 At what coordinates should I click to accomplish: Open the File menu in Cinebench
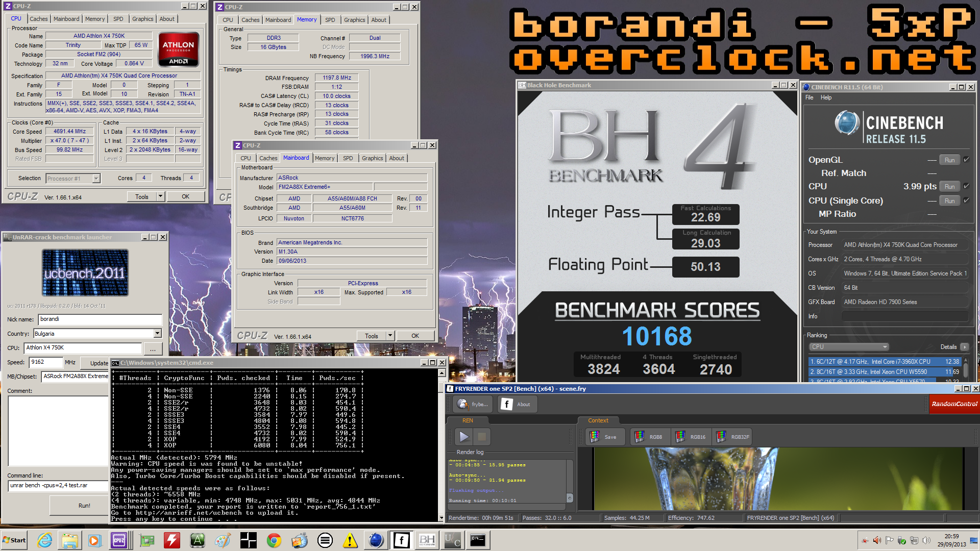click(x=809, y=97)
